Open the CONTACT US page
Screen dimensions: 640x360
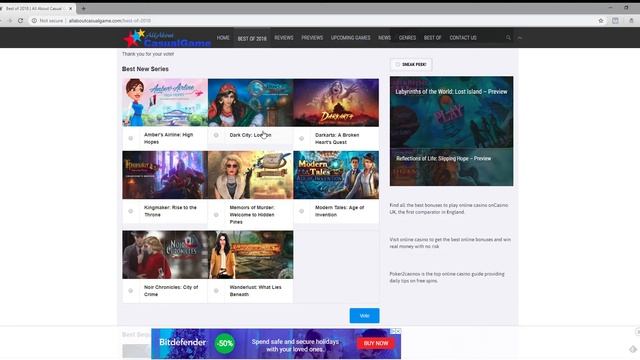463,38
